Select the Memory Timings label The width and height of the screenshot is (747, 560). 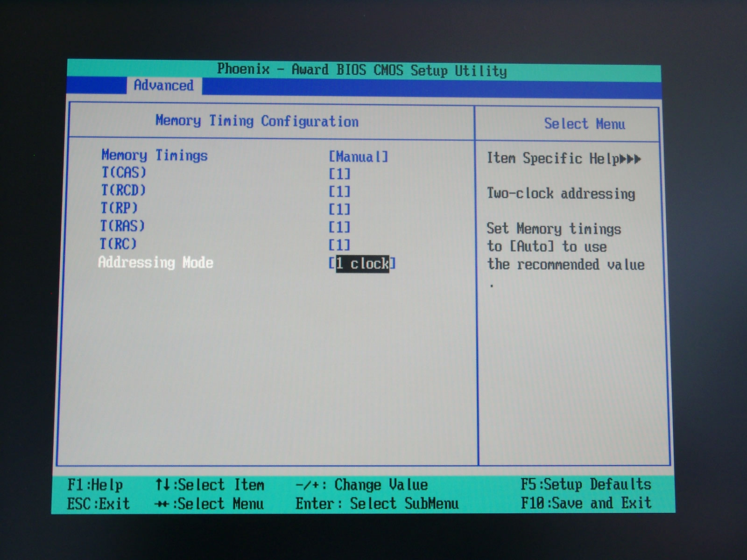coord(155,155)
